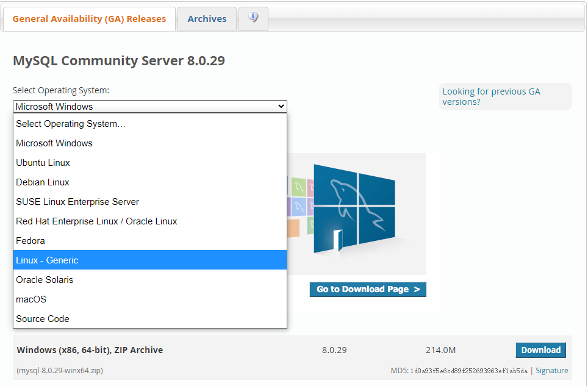This screenshot has height=386, width=588.
Task: Select Ubuntu Linux from the list
Action: 150,163
